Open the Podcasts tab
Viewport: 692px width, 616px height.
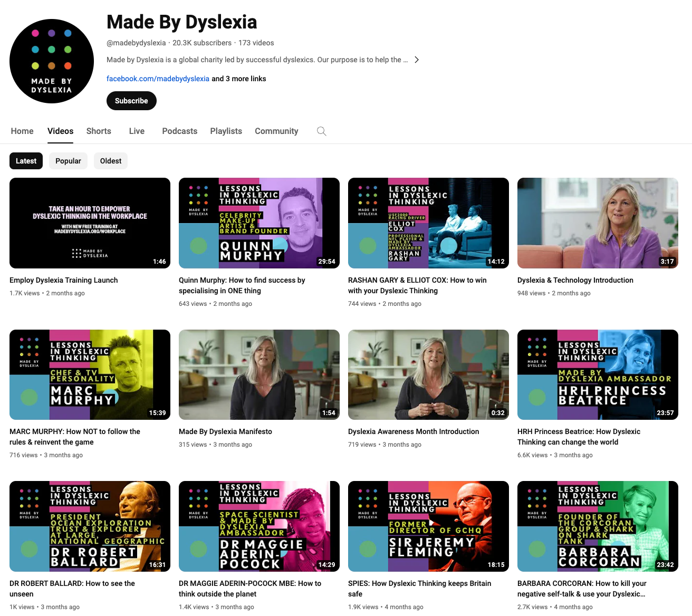pos(180,131)
